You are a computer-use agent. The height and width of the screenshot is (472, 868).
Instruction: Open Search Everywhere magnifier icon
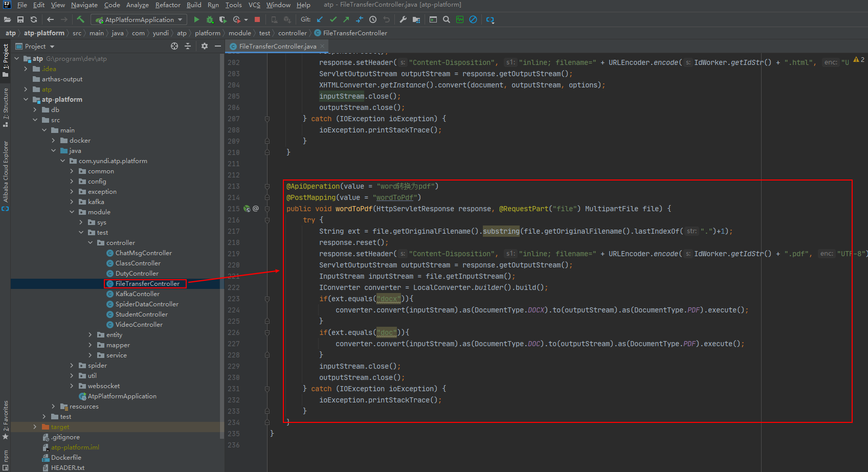(447, 19)
